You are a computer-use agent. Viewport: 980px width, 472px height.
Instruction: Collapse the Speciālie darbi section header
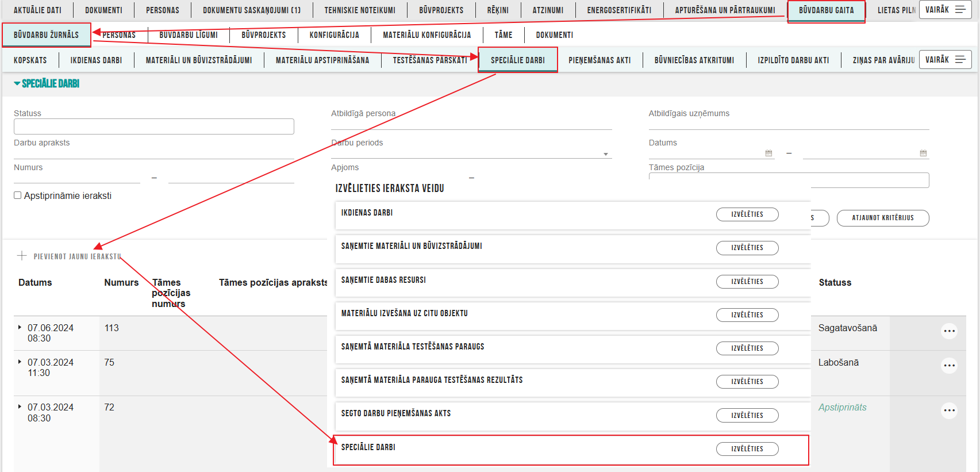click(47, 83)
